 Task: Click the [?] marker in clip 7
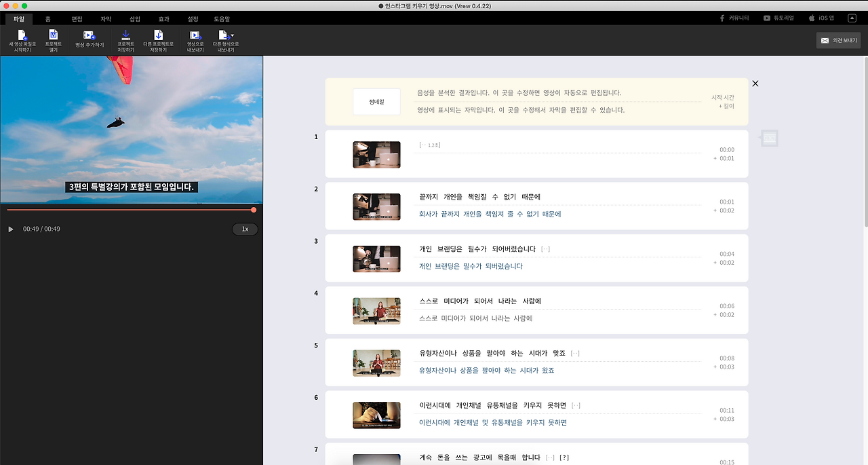pyautogui.click(x=564, y=458)
